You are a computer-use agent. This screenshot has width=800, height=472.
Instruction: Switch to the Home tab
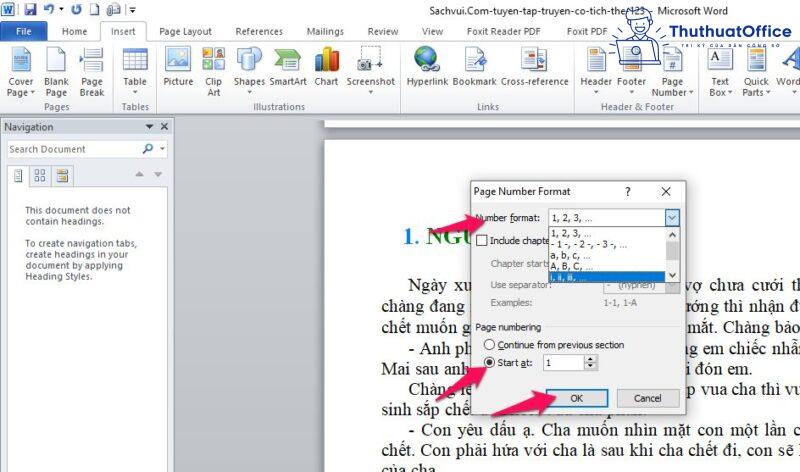[x=74, y=31]
